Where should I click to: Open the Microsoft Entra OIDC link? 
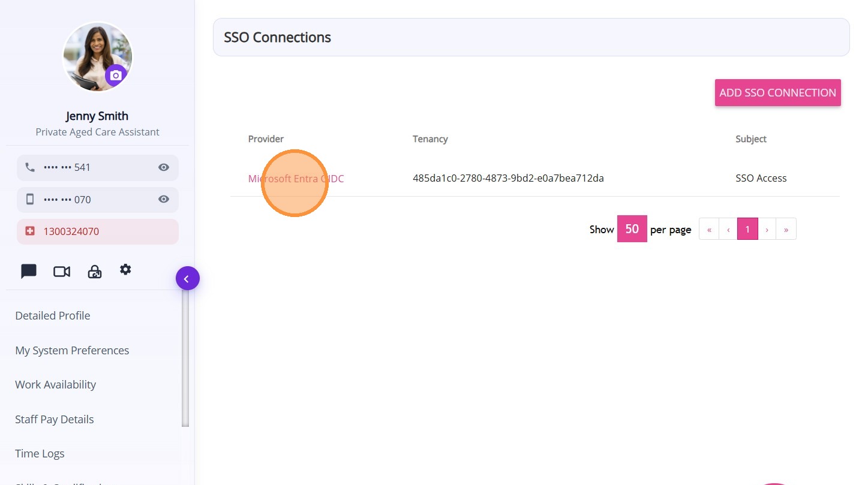(x=296, y=179)
